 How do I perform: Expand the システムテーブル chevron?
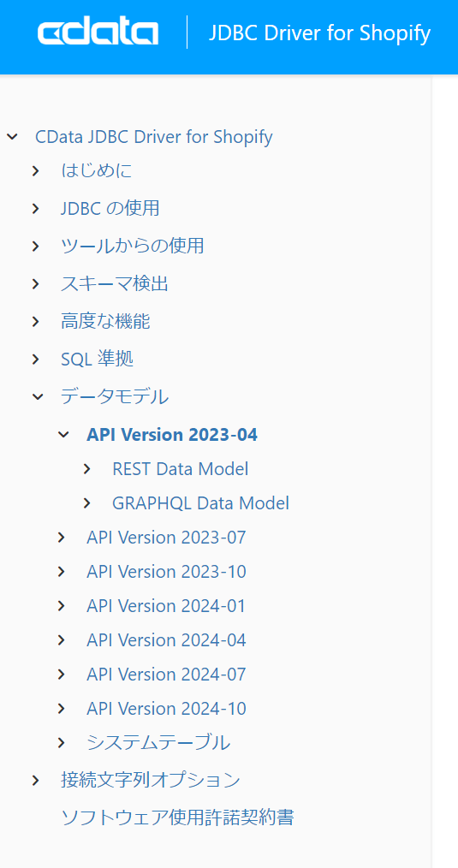click(62, 743)
